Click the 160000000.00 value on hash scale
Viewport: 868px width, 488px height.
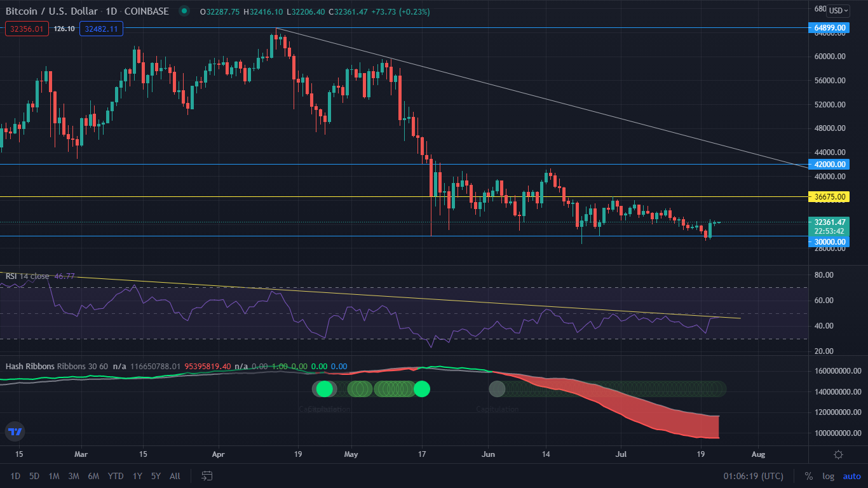pyautogui.click(x=837, y=371)
